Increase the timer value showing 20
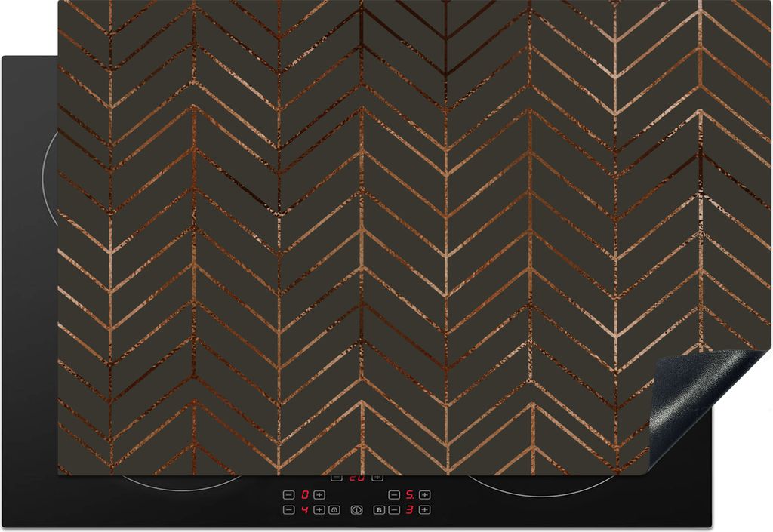The width and height of the screenshot is (773, 532). click(x=377, y=478)
